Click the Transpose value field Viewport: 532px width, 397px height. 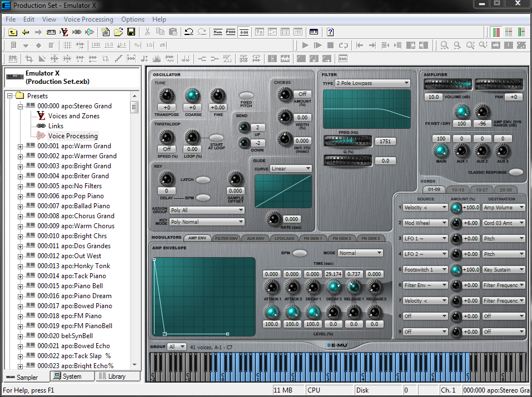pyautogui.click(x=167, y=108)
